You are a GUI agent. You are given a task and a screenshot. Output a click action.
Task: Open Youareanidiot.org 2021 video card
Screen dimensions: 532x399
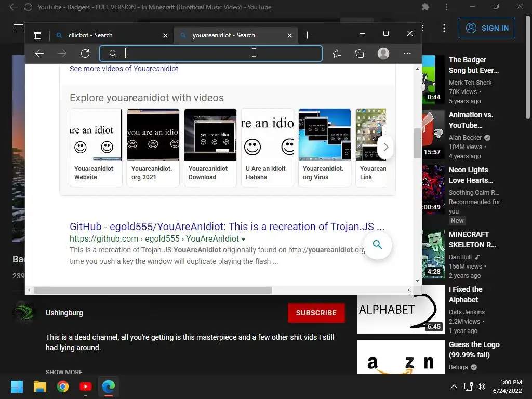click(x=153, y=147)
